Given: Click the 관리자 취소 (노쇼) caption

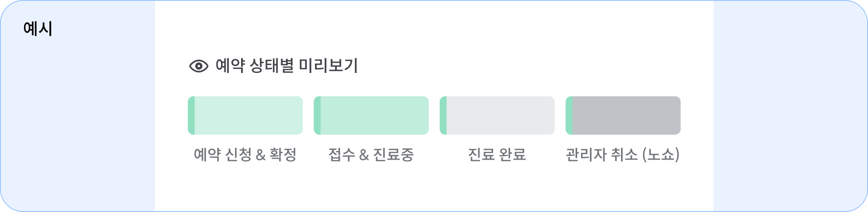Looking at the screenshot, I should (623, 155).
